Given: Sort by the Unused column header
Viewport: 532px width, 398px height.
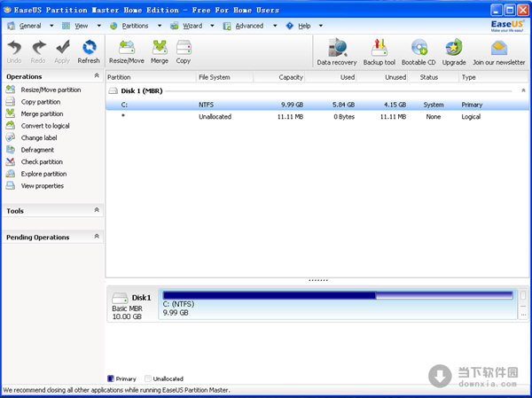Looking at the screenshot, I should (x=382, y=77).
